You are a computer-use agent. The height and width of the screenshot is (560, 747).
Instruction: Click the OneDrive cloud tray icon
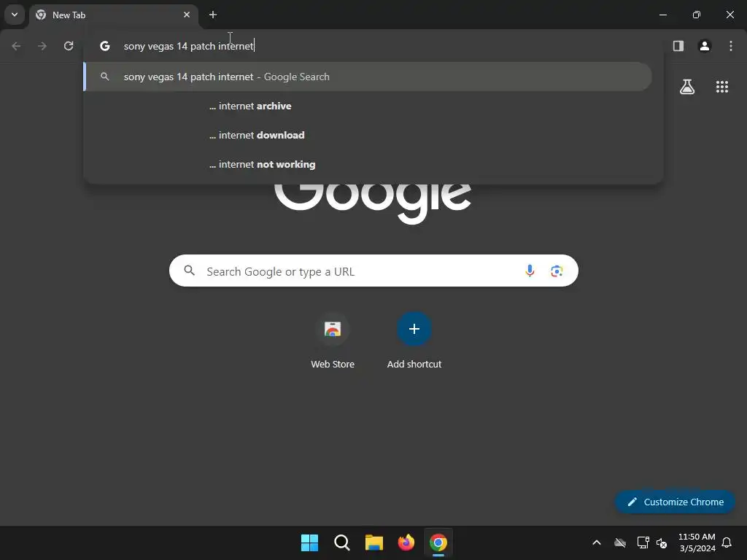pyautogui.click(x=620, y=542)
